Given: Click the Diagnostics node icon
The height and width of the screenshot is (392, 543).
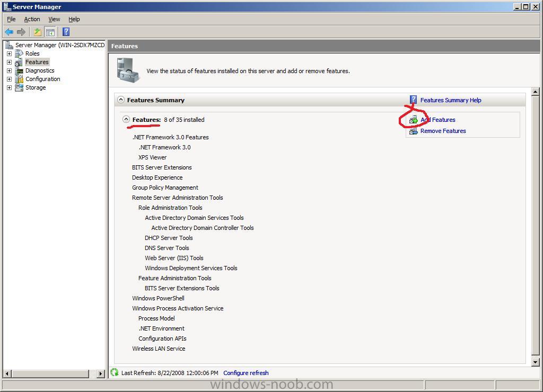Looking at the screenshot, I should coord(19,70).
